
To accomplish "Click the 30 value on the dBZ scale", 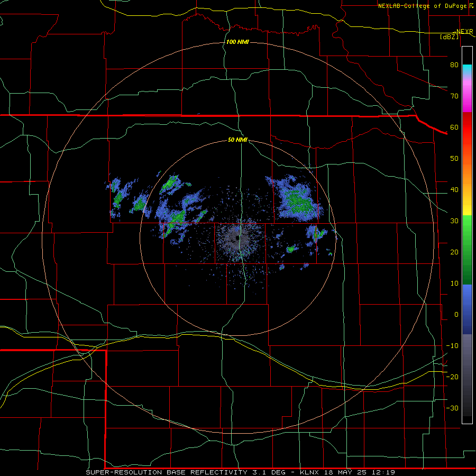I will (454, 221).
